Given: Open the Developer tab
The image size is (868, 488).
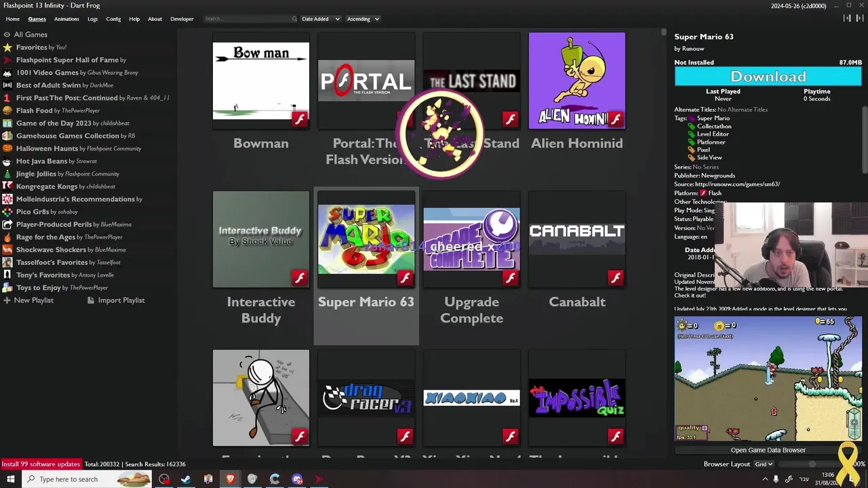Looking at the screenshot, I should [x=182, y=19].
